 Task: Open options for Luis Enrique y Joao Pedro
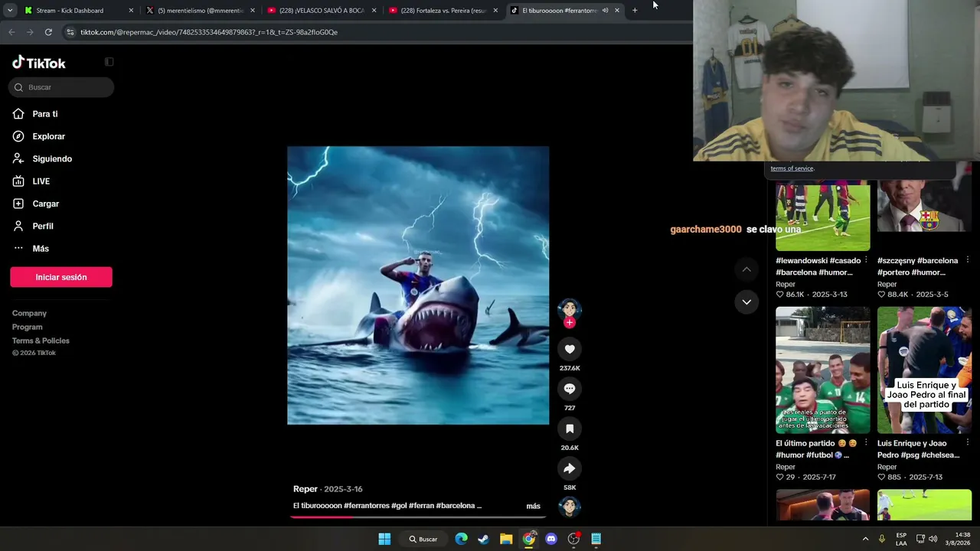(x=967, y=443)
